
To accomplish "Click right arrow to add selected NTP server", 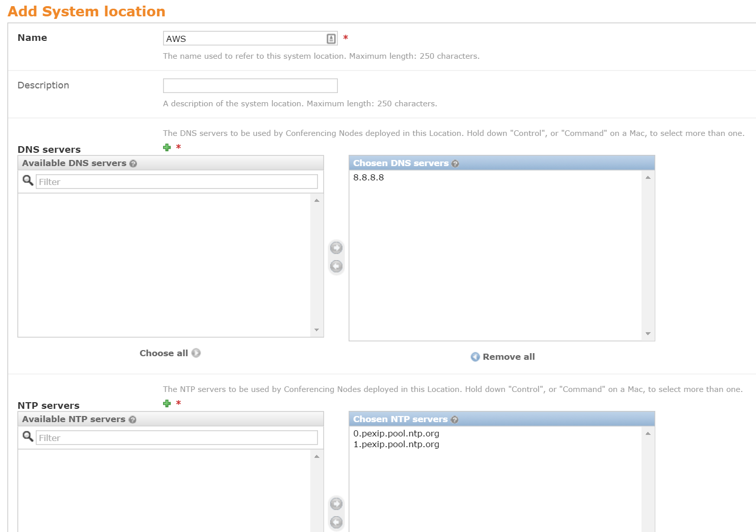I will pyautogui.click(x=336, y=504).
